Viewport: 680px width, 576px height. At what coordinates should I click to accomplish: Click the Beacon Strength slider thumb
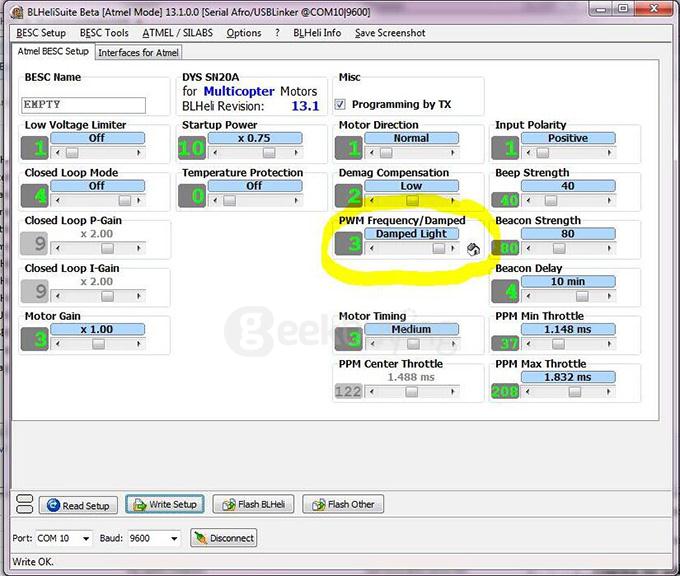559,248
